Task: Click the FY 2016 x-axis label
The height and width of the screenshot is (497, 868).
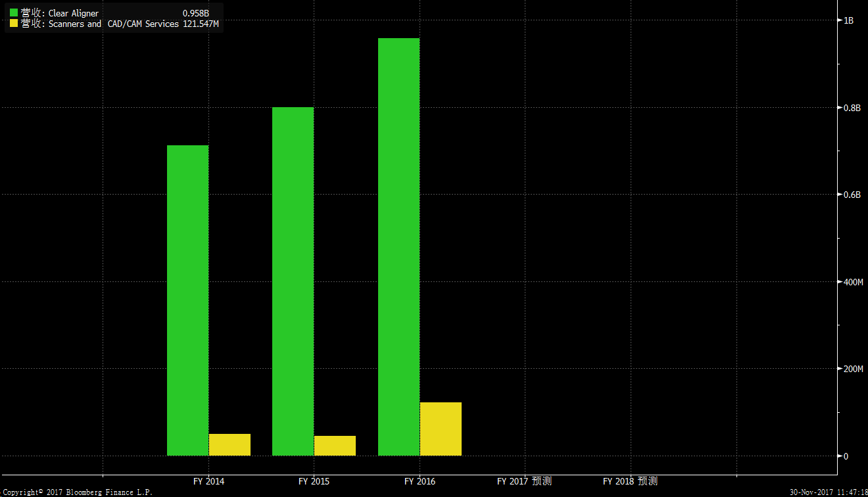Action: [x=420, y=481]
